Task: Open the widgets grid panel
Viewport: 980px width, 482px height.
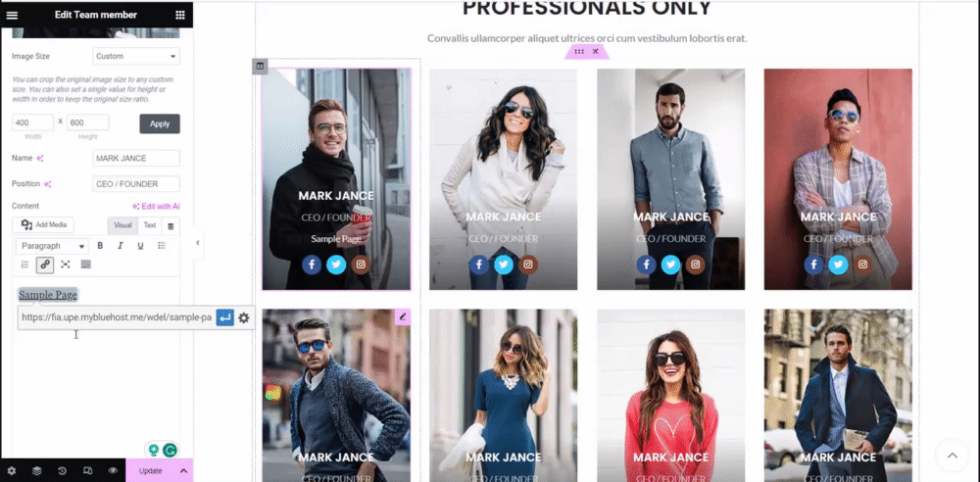Action: (180, 15)
